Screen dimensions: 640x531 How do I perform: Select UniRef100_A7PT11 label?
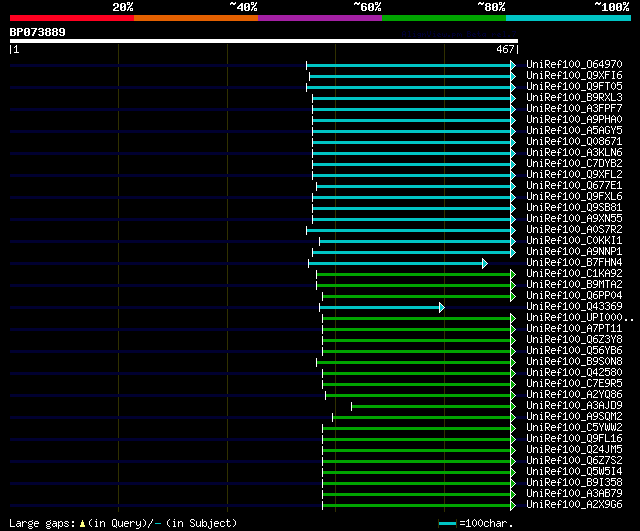[x=574, y=329]
